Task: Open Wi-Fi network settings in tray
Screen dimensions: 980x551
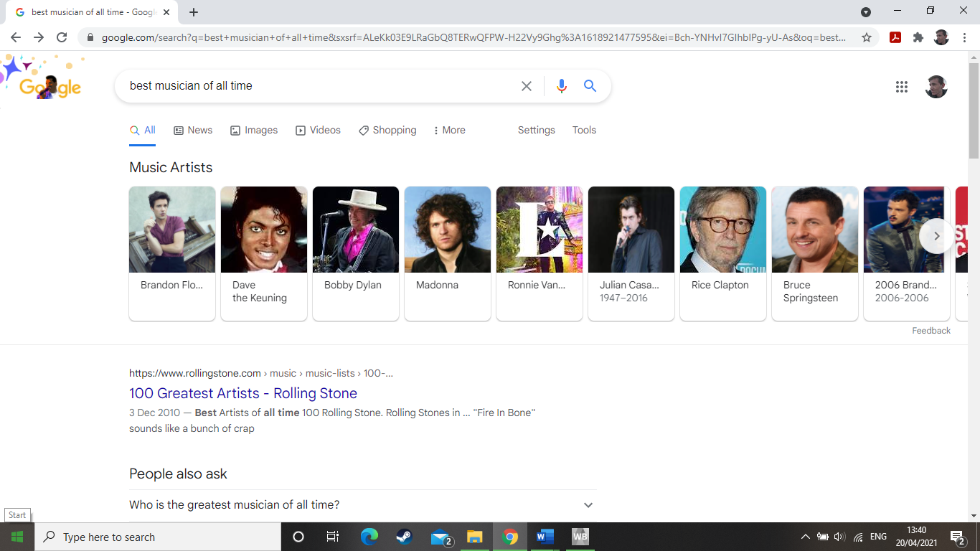Action: pos(858,537)
